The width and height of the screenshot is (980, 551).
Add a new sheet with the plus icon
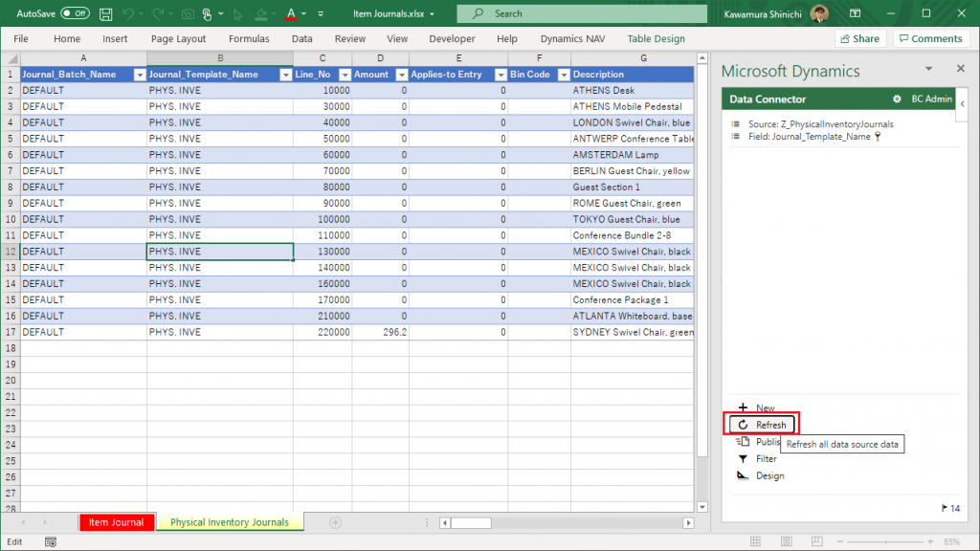pyautogui.click(x=336, y=522)
